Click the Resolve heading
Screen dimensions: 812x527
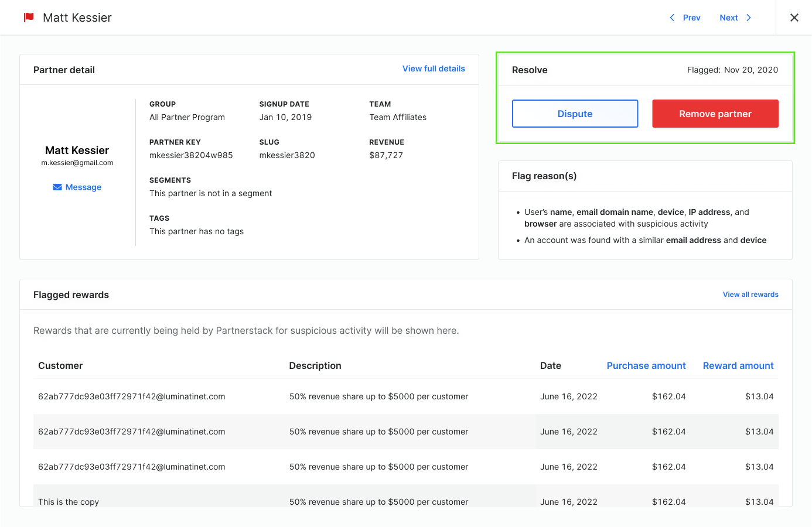[x=530, y=70]
